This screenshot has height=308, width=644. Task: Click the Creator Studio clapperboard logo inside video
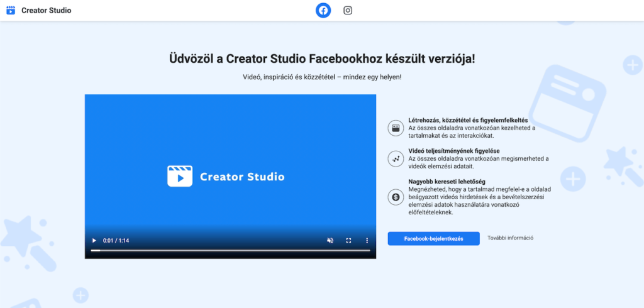tap(180, 177)
